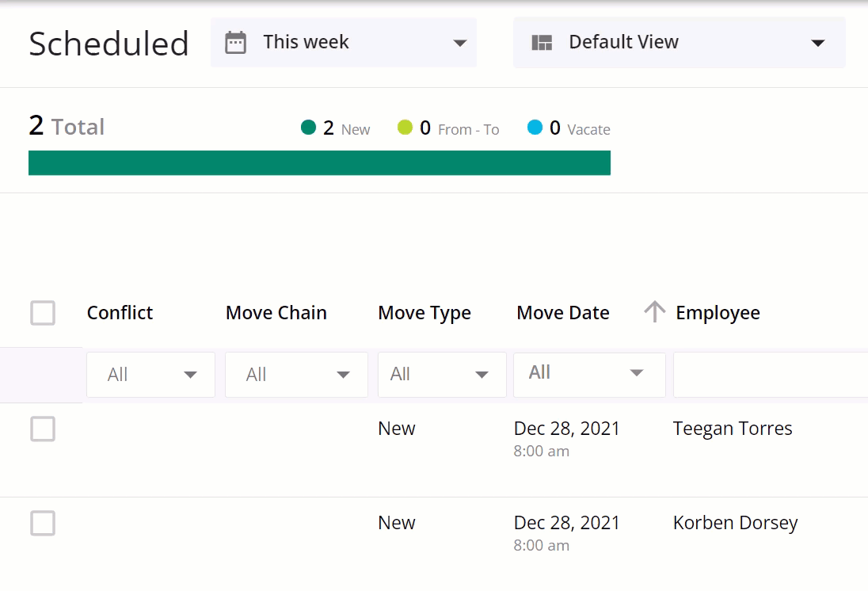
Task: Click the Employee filter text field
Action: pos(770,375)
